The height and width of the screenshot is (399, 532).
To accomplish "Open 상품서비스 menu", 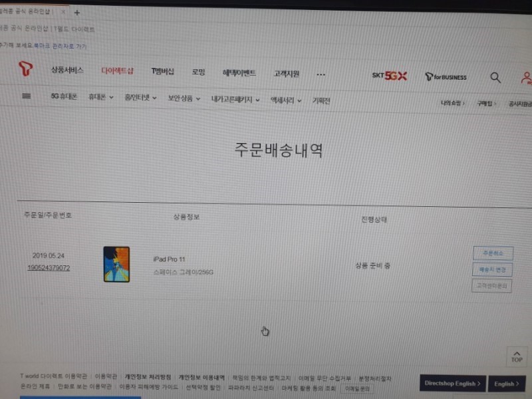I will coord(67,70).
